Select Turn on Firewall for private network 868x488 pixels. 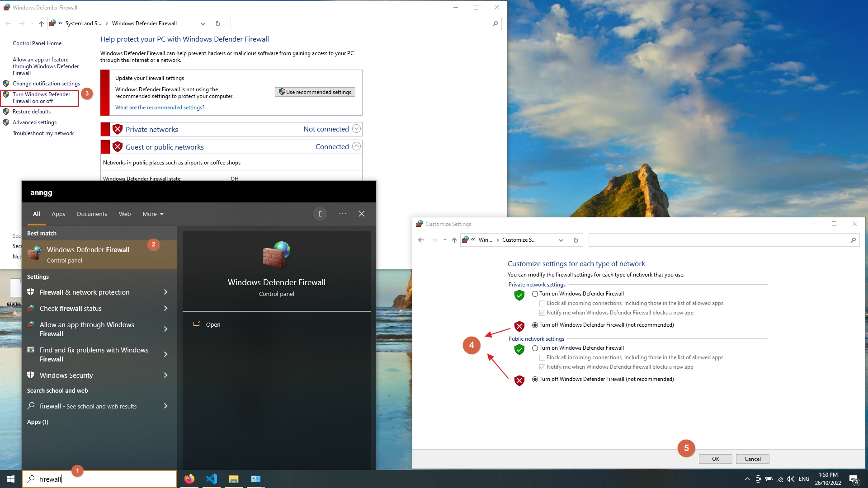[x=535, y=294]
